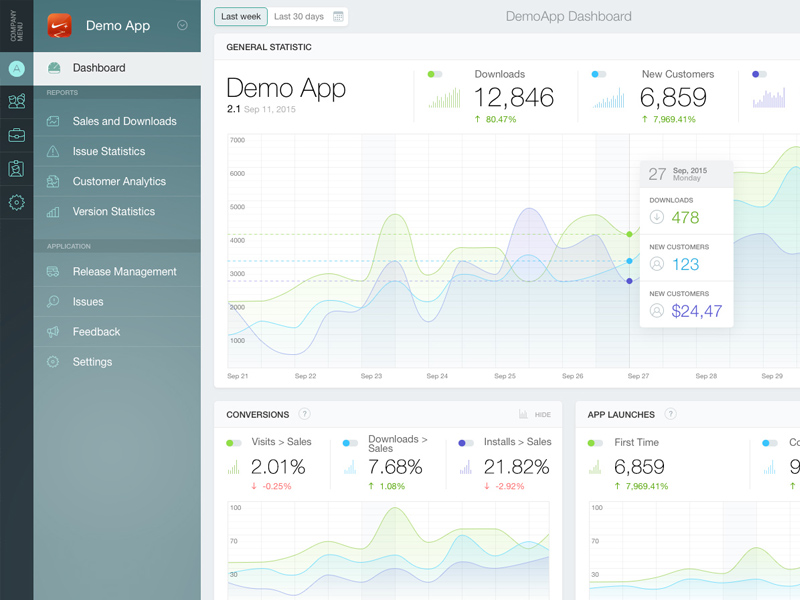Toggle the Visits > Sales conversion switch
The height and width of the screenshot is (600, 800).
pos(235,441)
